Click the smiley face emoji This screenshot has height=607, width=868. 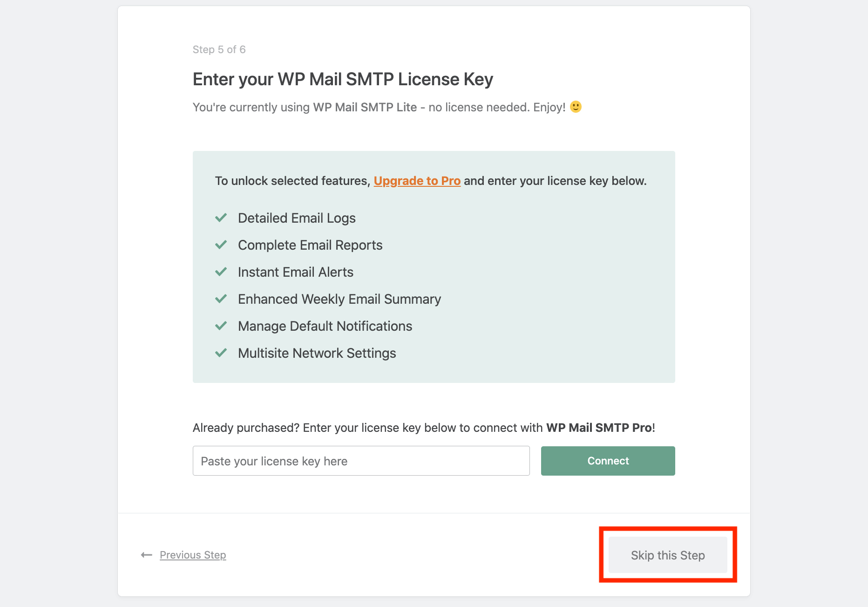tap(576, 107)
